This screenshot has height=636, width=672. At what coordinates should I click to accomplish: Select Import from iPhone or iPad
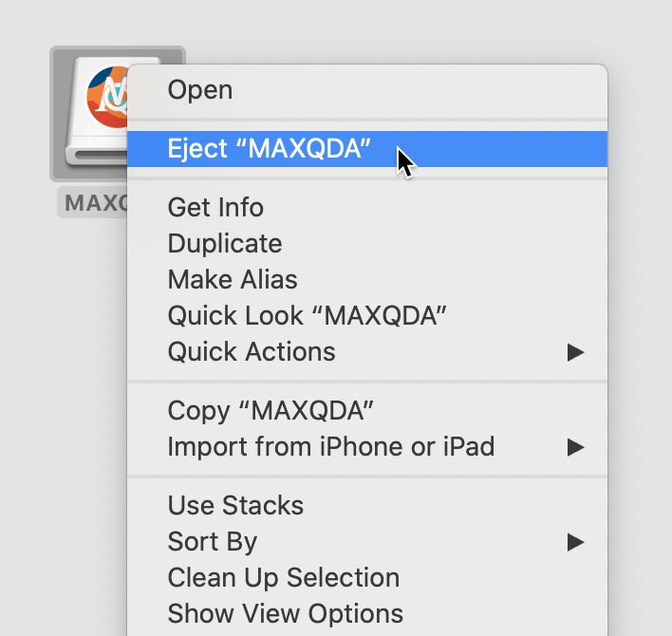pos(367,446)
